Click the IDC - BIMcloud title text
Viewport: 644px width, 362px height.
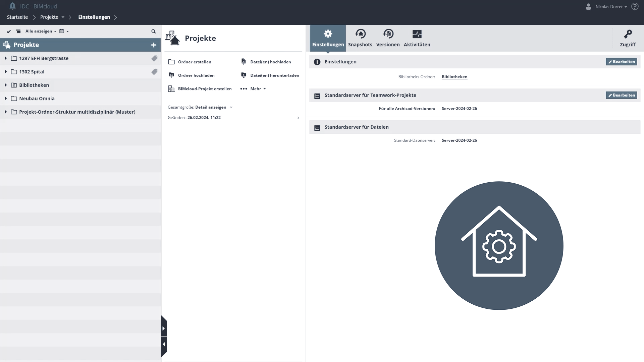coord(38,6)
